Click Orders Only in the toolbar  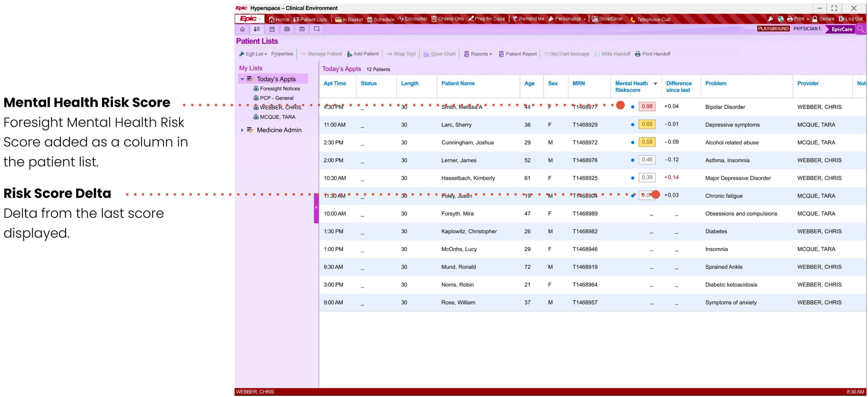[x=448, y=19]
